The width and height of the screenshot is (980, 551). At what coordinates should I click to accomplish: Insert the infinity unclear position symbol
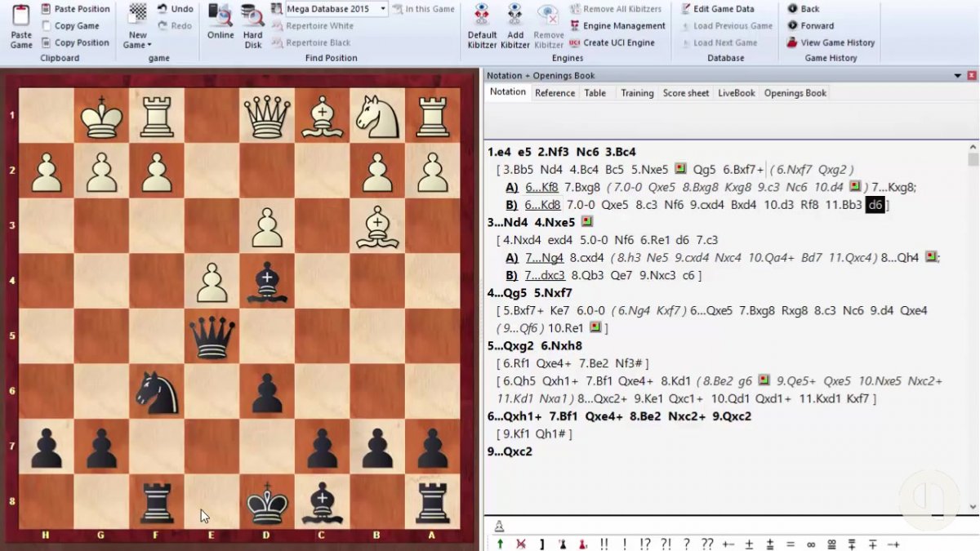coord(811,544)
